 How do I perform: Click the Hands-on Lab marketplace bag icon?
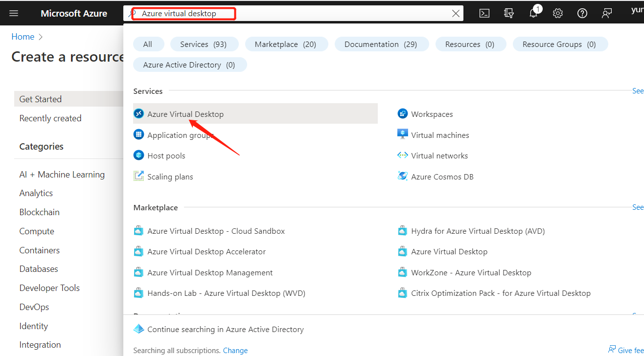pyautogui.click(x=139, y=293)
